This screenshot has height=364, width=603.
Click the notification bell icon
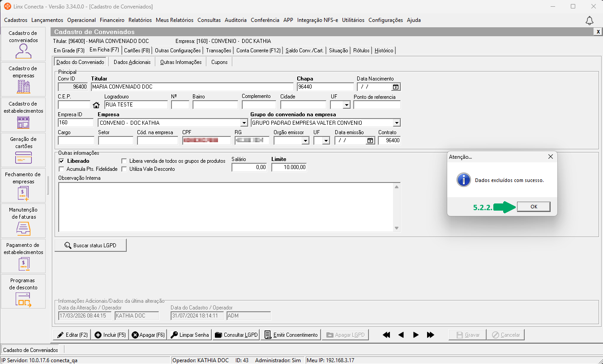pos(590,21)
